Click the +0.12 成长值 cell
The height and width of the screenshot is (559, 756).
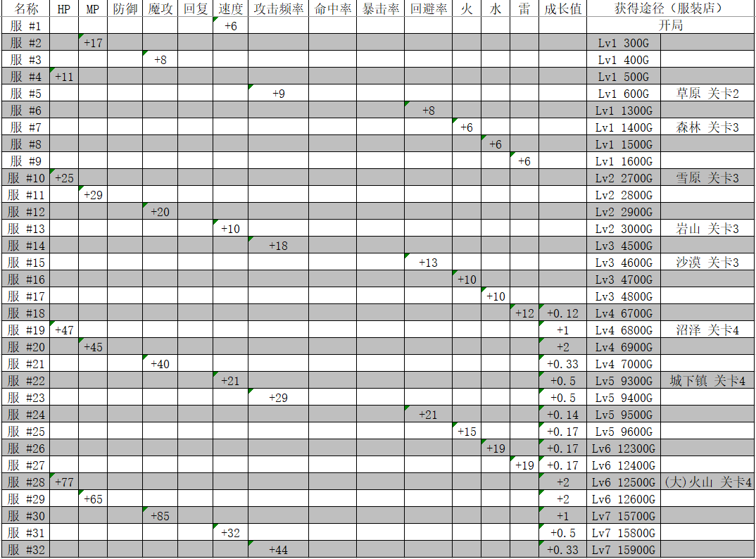[x=562, y=313]
